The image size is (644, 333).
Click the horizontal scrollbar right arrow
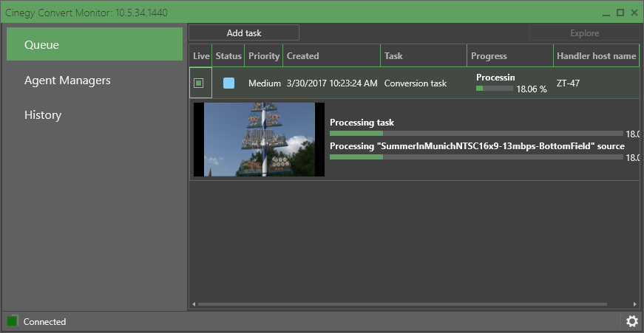click(635, 304)
